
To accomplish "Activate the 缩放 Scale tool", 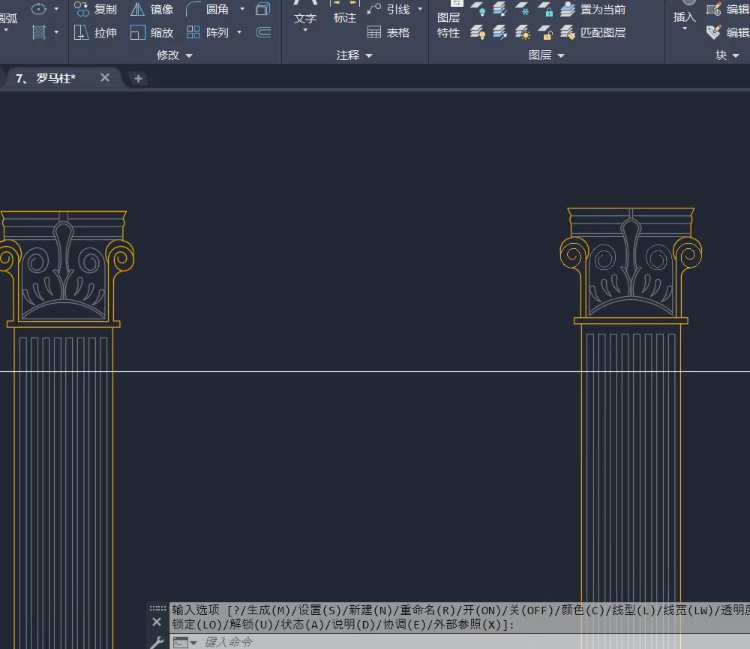I will coord(152,33).
